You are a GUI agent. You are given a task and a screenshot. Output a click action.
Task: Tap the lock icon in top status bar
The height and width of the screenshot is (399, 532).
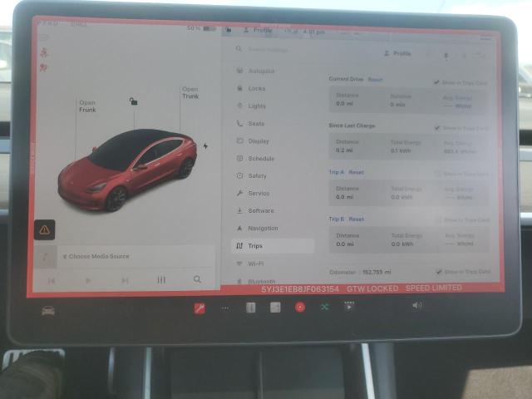(x=229, y=30)
